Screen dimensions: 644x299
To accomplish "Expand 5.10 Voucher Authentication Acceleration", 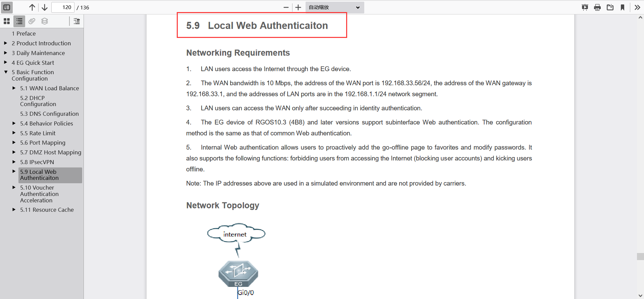I will click(14, 187).
